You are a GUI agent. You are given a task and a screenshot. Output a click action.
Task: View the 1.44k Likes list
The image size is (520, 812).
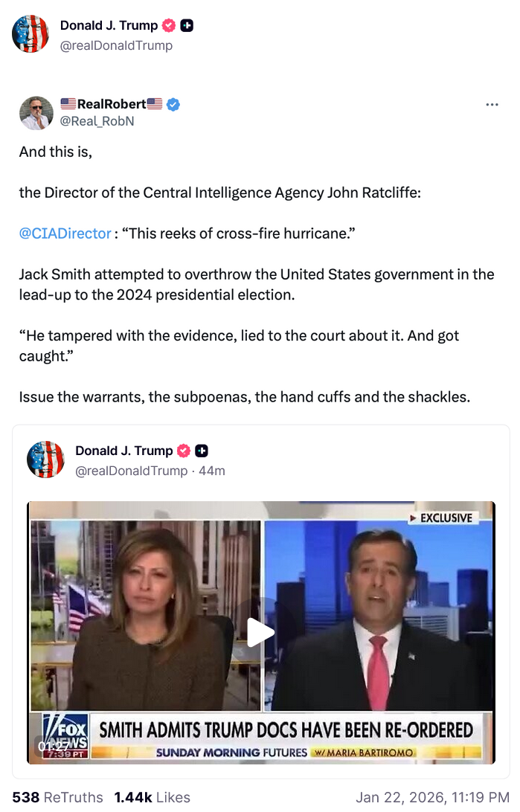pos(153,797)
